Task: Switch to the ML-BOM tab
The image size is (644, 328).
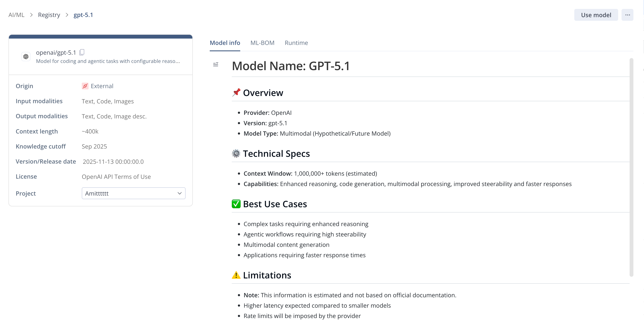Action: coord(262,43)
